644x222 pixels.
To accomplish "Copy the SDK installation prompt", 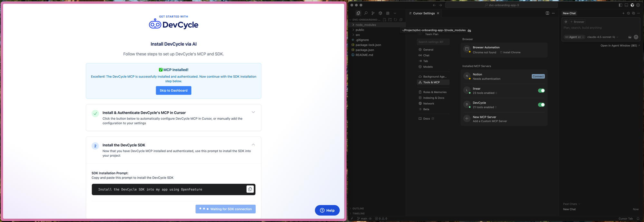I will pos(250,189).
